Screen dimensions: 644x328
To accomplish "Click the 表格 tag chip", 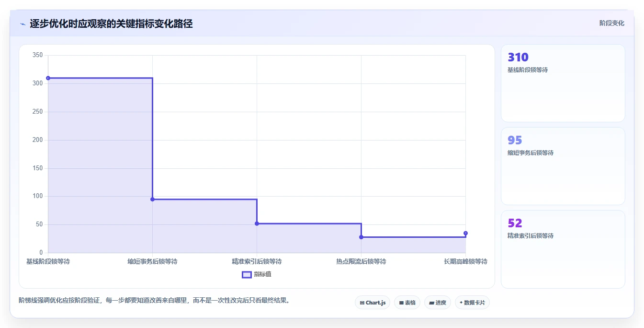I will tap(407, 303).
